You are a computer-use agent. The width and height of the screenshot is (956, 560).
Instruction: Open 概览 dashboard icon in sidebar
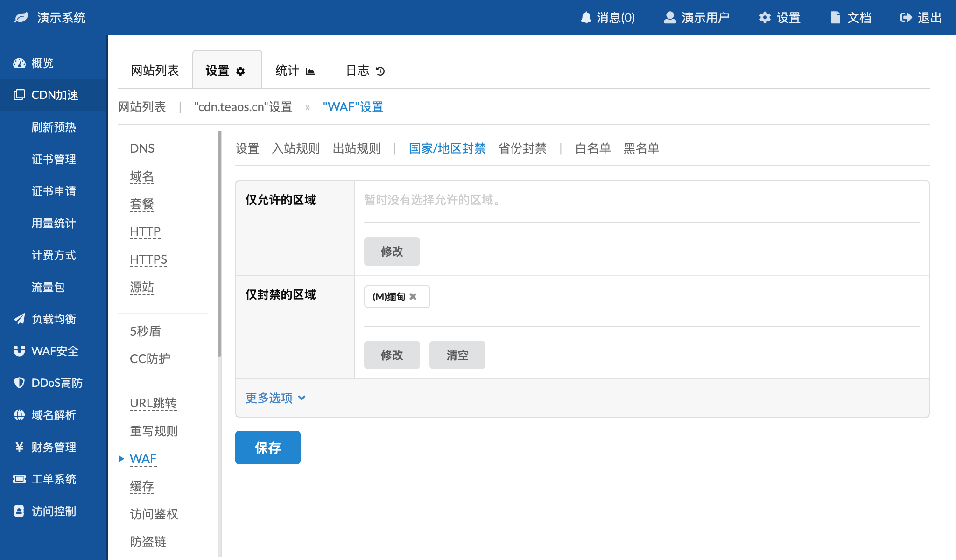19,63
